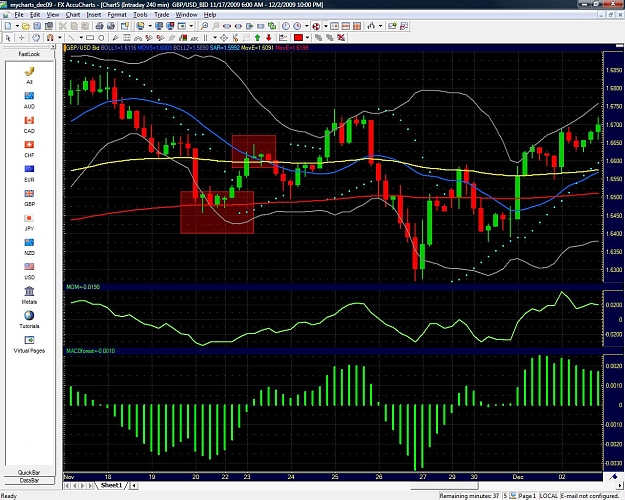Open the Insert menu
The width and height of the screenshot is (625, 500).
pos(94,15)
